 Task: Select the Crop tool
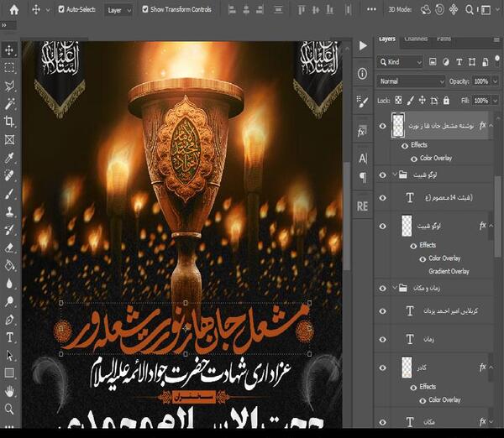(x=9, y=122)
